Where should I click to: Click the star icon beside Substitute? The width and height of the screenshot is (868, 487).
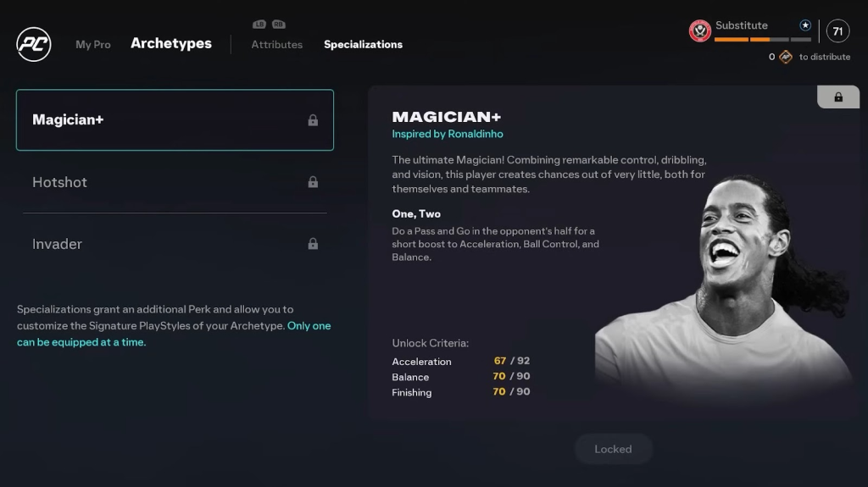point(805,25)
